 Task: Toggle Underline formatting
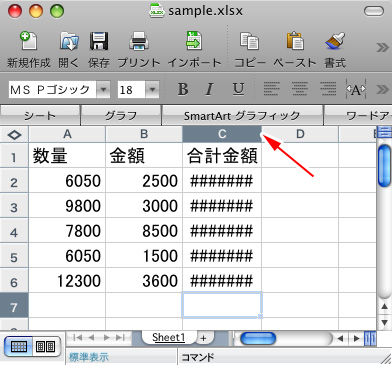(x=238, y=89)
